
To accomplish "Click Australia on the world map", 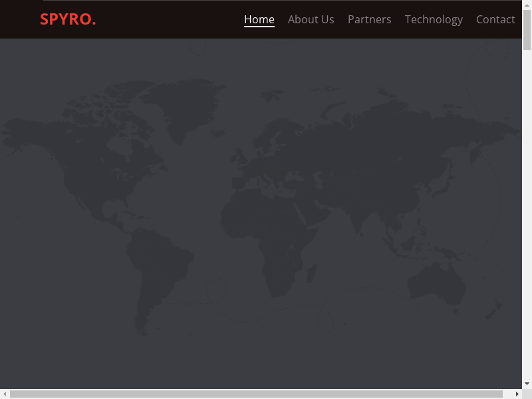I will 436,283.
